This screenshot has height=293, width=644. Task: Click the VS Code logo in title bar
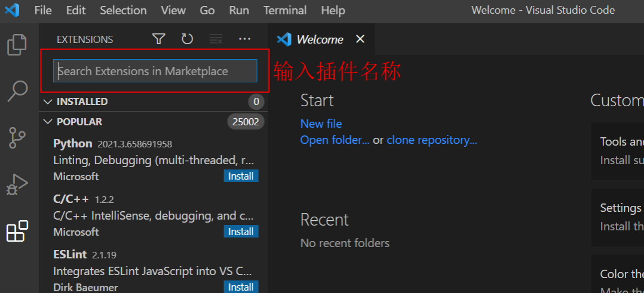click(12, 10)
